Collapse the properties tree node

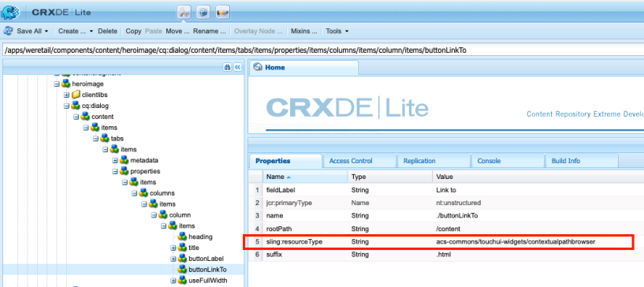coord(115,171)
